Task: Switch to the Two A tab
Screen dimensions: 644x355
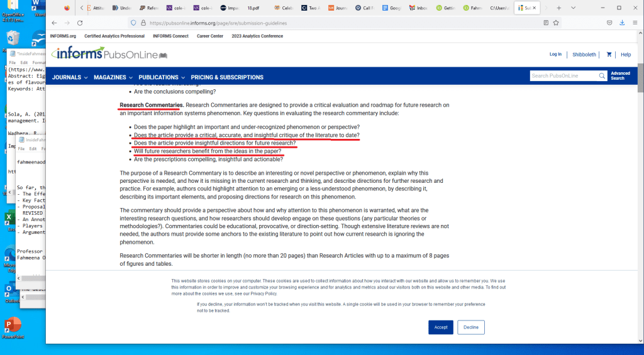Action: pos(311,8)
